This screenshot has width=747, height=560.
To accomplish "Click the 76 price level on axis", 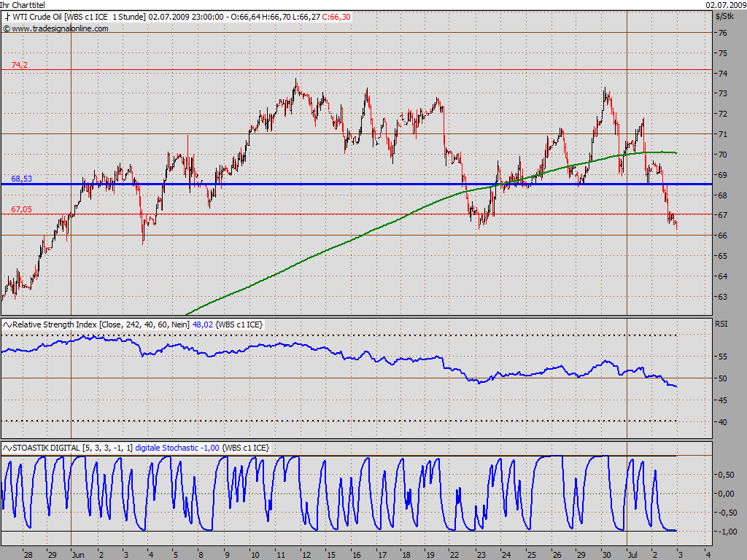I will (723, 33).
